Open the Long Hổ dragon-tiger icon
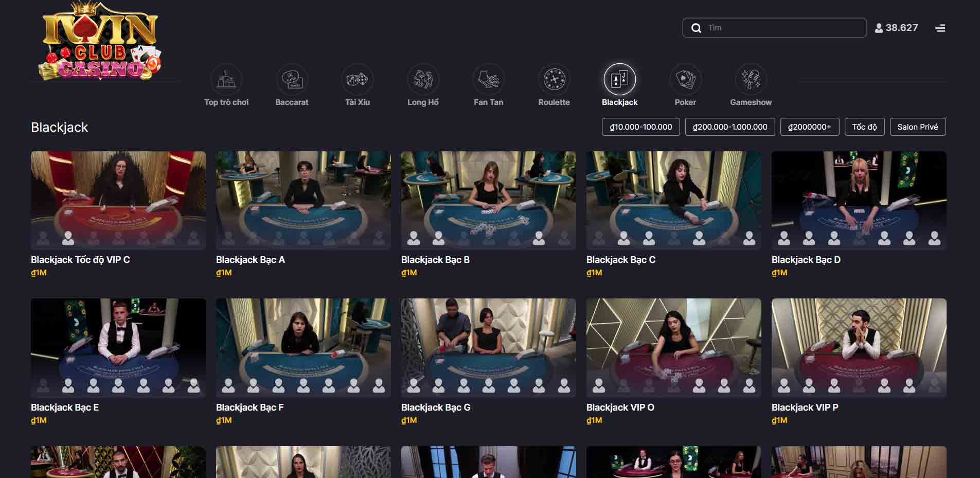The image size is (980, 478). pos(423,80)
